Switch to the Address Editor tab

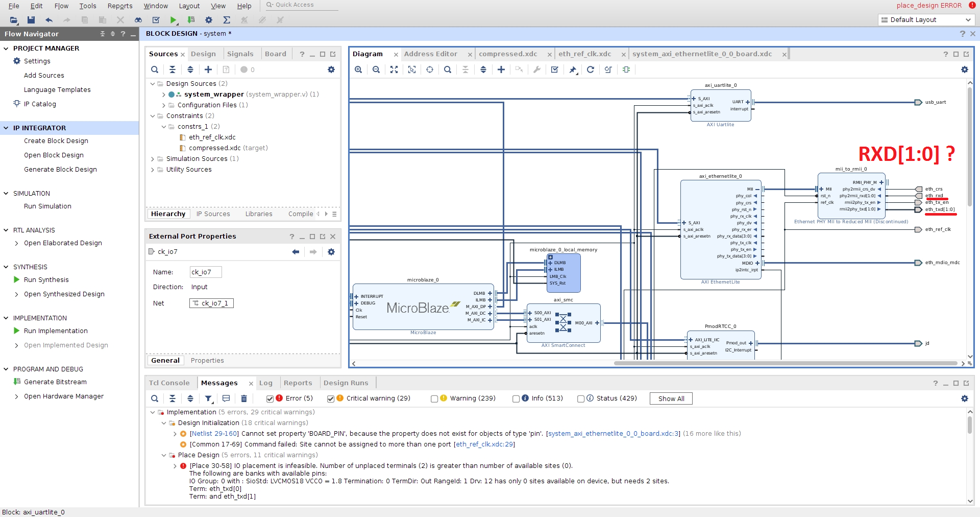point(431,54)
